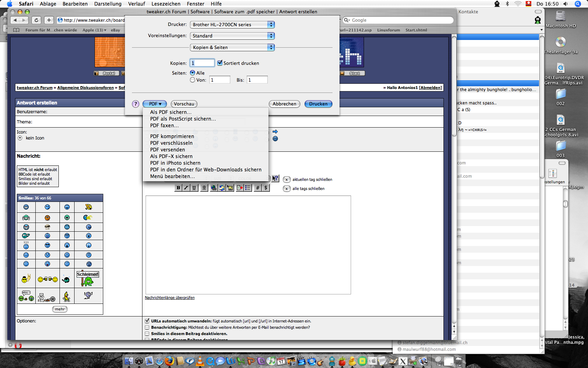Toggle URLs automatisch umwandeln checkbox
Image resolution: width=588 pixels, height=368 pixels.
(x=147, y=321)
